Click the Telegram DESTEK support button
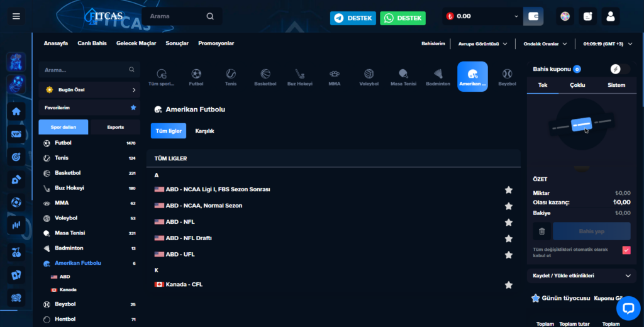This screenshot has width=644, height=327. pyautogui.click(x=353, y=18)
